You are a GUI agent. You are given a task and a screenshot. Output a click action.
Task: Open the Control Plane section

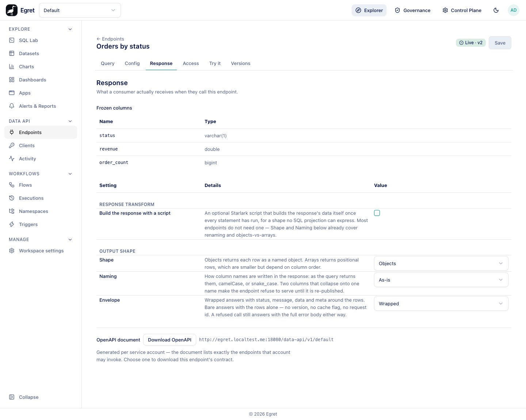462,10
